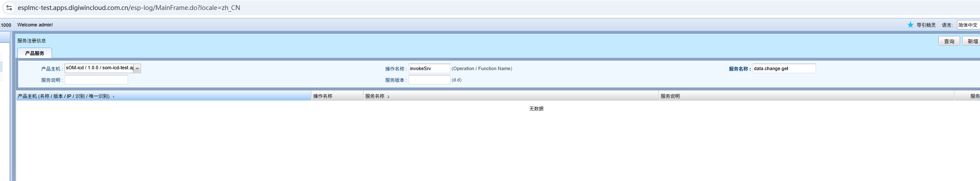Open the 语言 language dropdown 简体中文
This screenshot has width=980, height=181.
968,25
